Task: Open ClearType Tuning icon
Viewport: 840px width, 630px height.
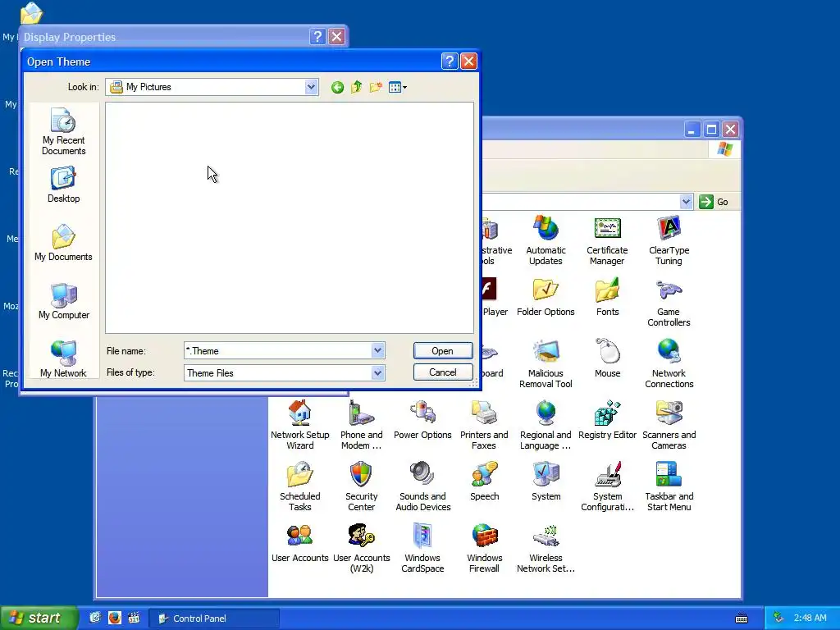Action: pyautogui.click(x=669, y=240)
